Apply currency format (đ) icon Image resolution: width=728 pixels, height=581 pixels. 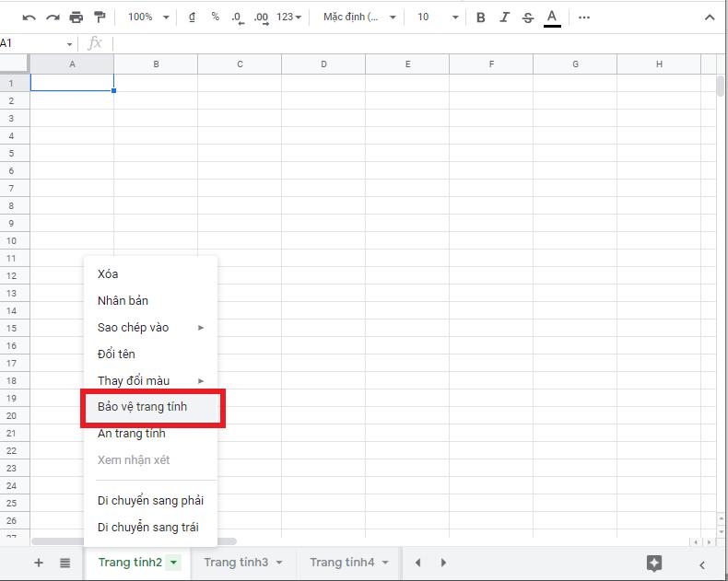coord(192,17)
